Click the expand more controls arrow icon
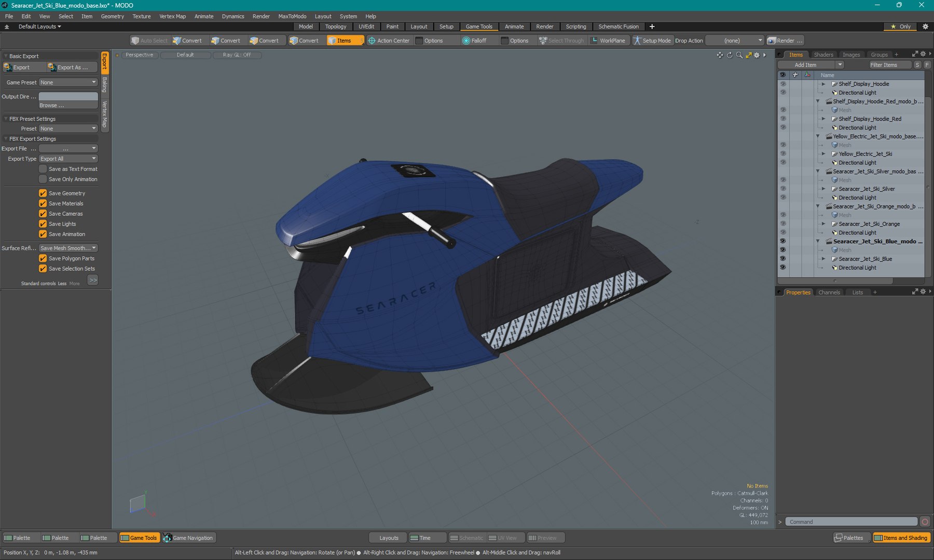Screen dimensions: 934x560 click(93, 280)
